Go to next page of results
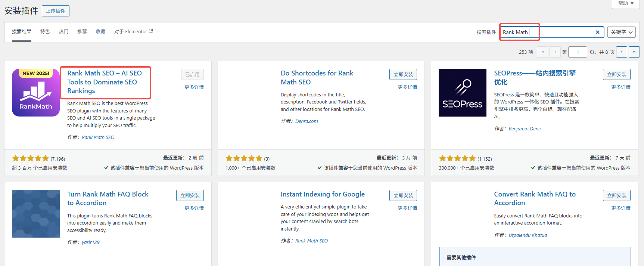Image resolution: width=644 pixels, height=266 pixels. 622,52
